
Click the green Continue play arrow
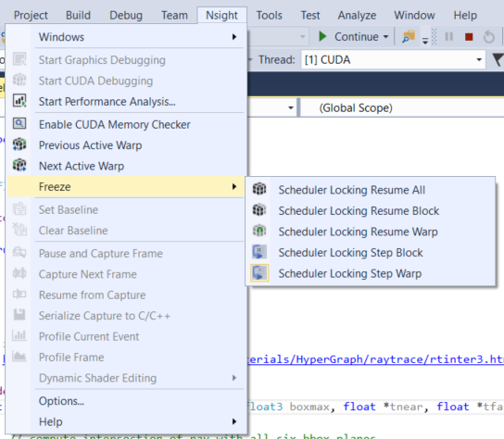pos(322,36)
